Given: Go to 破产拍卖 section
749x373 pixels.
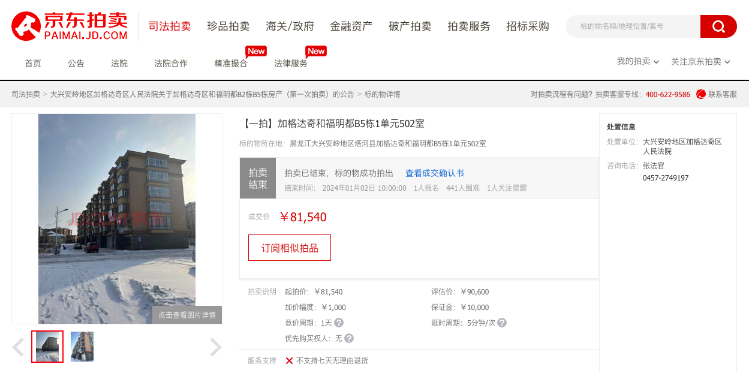Looking at the screenshot, I should (410, 26).
